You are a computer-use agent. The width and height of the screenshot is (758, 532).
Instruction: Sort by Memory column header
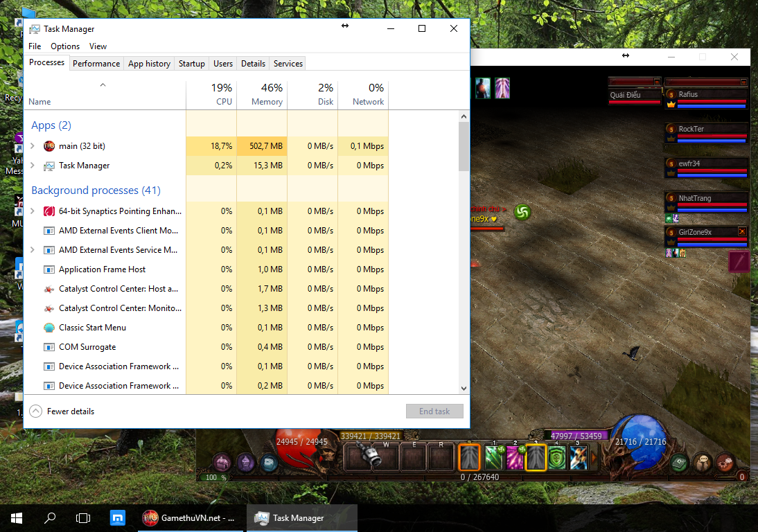[262, 95]
